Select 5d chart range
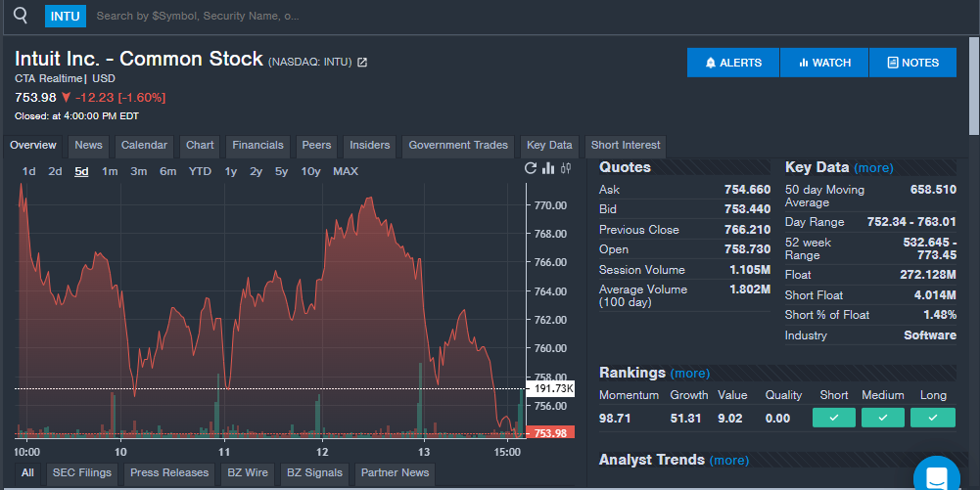The height and width of the screenshot is (490, 980). pos(82,172)
